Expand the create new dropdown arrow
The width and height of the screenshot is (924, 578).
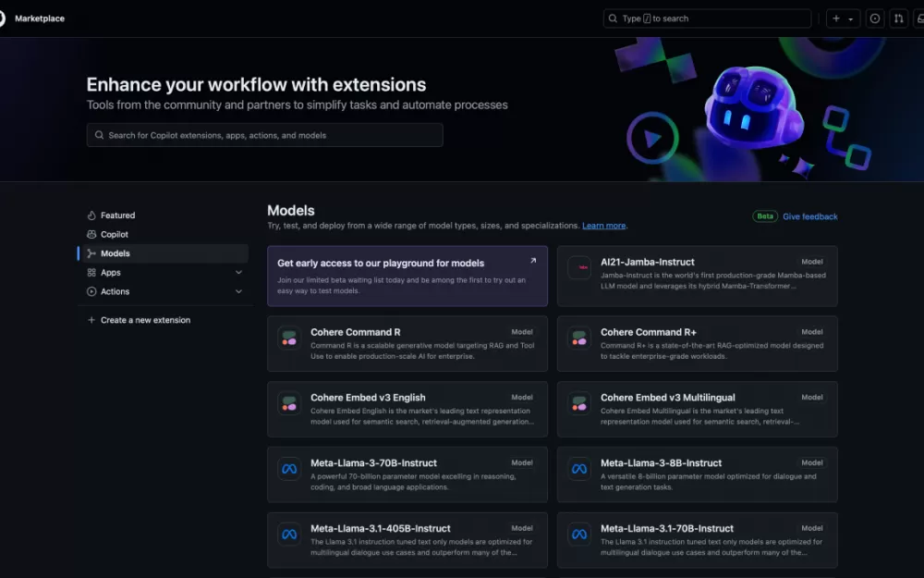[850, 18]
